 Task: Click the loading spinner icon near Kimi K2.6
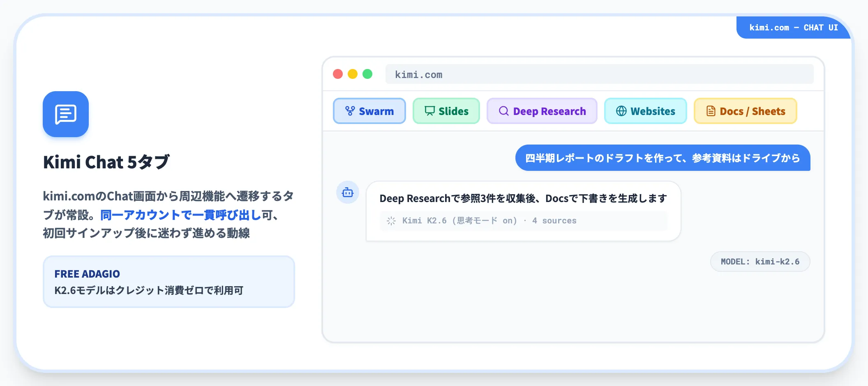391,221
